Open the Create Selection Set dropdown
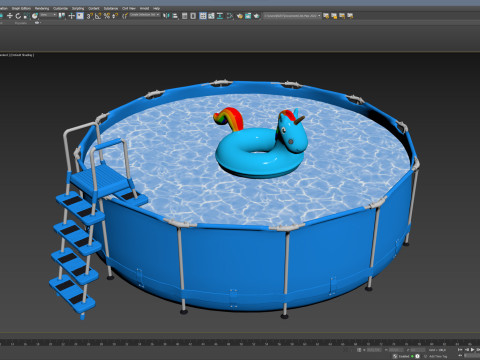 (145, 15)
